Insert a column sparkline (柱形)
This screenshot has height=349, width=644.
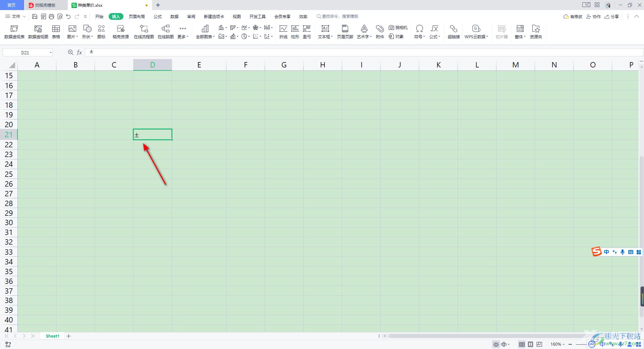tap(295, 32)
